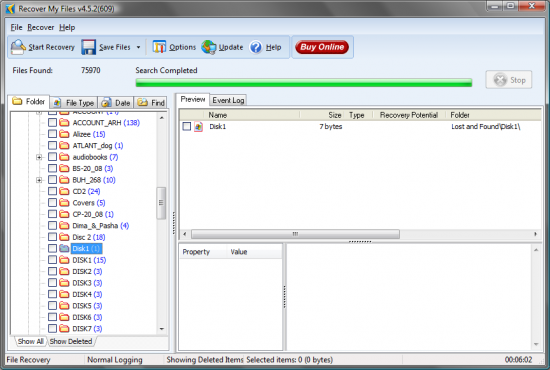The height and width of the screenshot is (370, 550).
Task: Click the Stop button
Action: click(x=509, y=80)
